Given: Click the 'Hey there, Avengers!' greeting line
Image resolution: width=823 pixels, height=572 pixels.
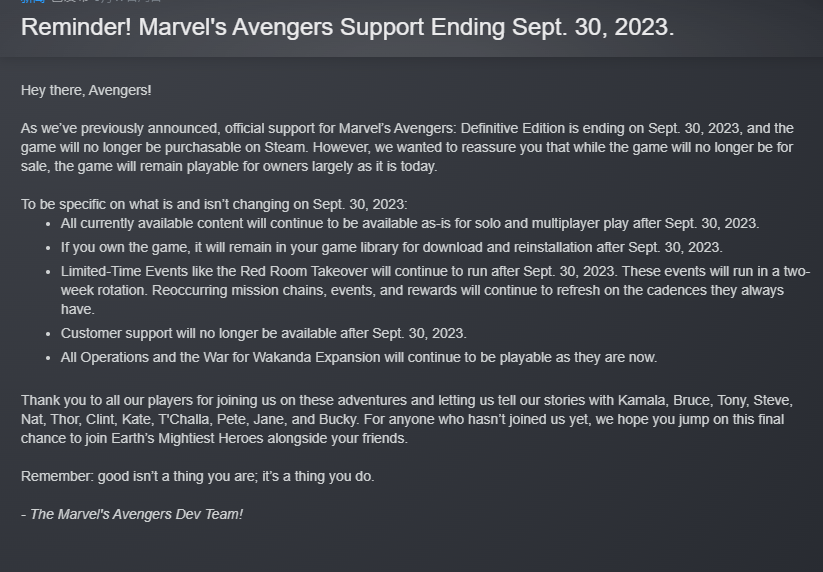Looking at the screenshot, I should (86, 90).
